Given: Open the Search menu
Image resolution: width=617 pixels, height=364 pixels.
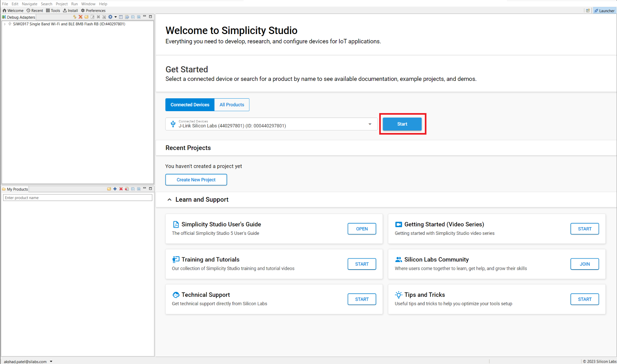Looking at the screenshot, I should [x=47, y=4].
